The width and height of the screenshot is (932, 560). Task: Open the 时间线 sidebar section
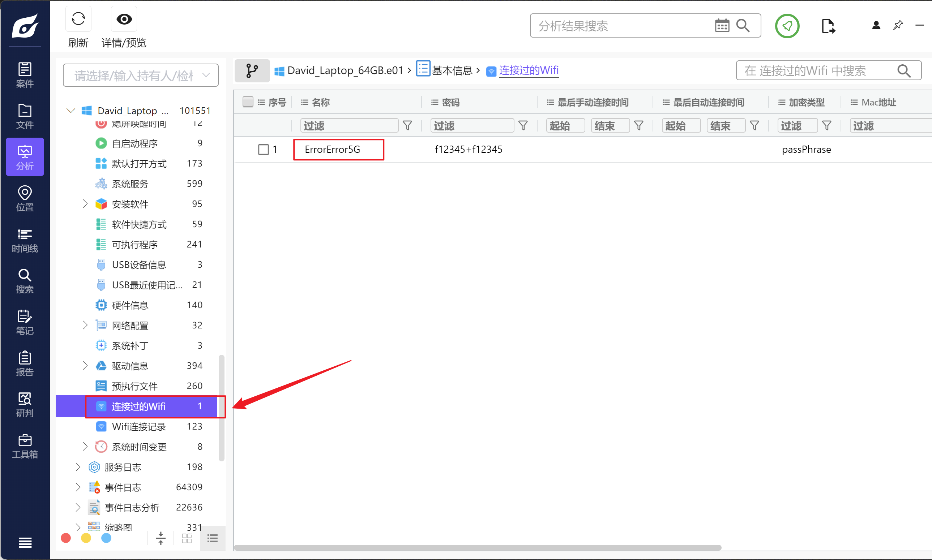click(x=25, y=240)
